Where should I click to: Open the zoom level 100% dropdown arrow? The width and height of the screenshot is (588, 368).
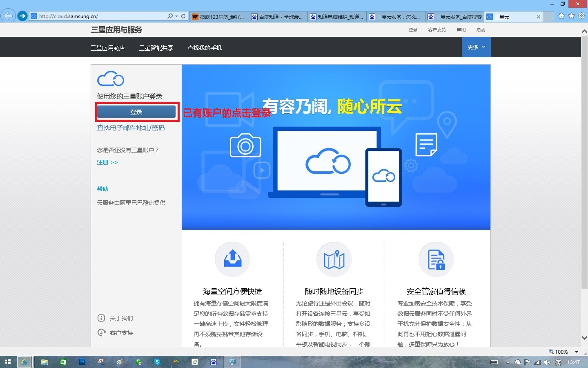pos(577,352)
